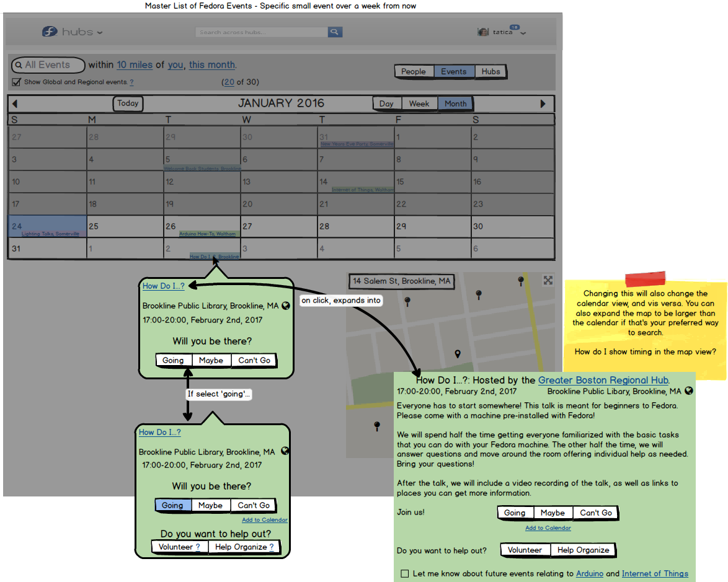Open the How Do I, Brookline calendar event

pos(215,257)
